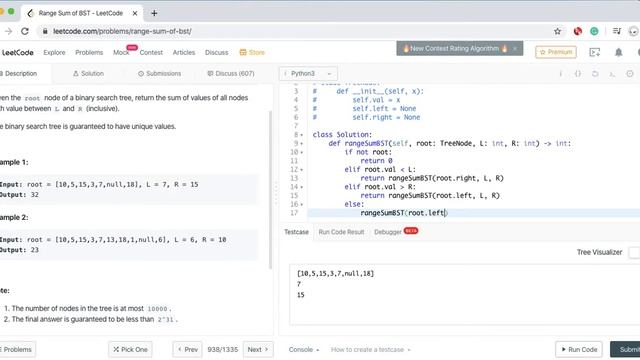
Task: Click the panel divider drag handle
Action: (x=276, y=194)
